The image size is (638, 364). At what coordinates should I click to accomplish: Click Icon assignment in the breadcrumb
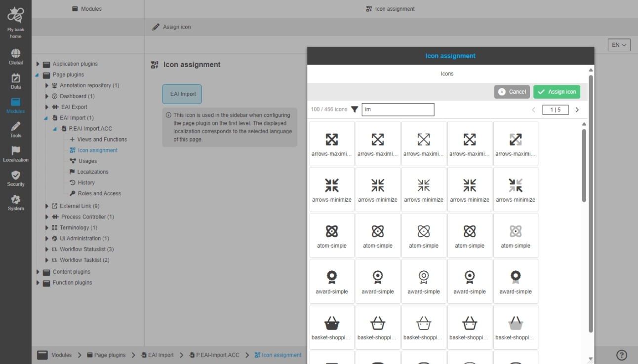click(x=278, y=355)
